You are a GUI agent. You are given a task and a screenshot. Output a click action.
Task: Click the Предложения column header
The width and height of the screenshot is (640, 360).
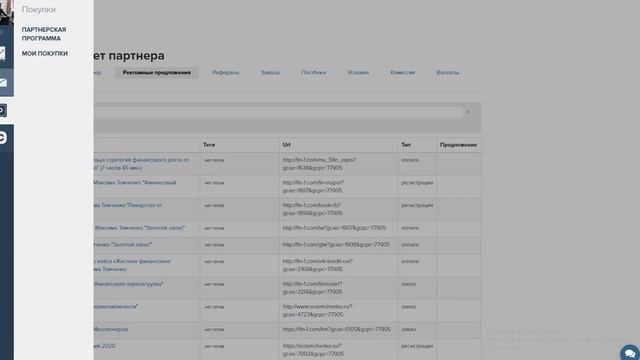pyautogui.click(x=458, y=145)
